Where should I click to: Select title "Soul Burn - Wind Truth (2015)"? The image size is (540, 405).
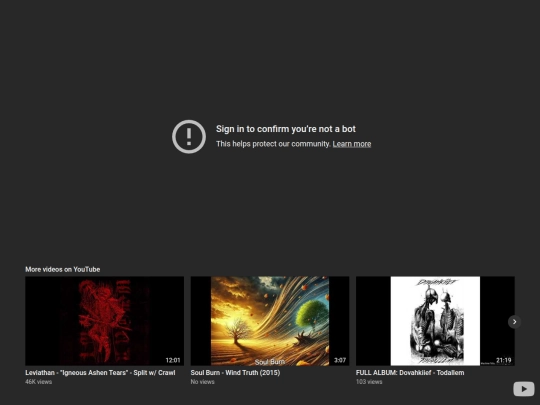pos(235,373)
